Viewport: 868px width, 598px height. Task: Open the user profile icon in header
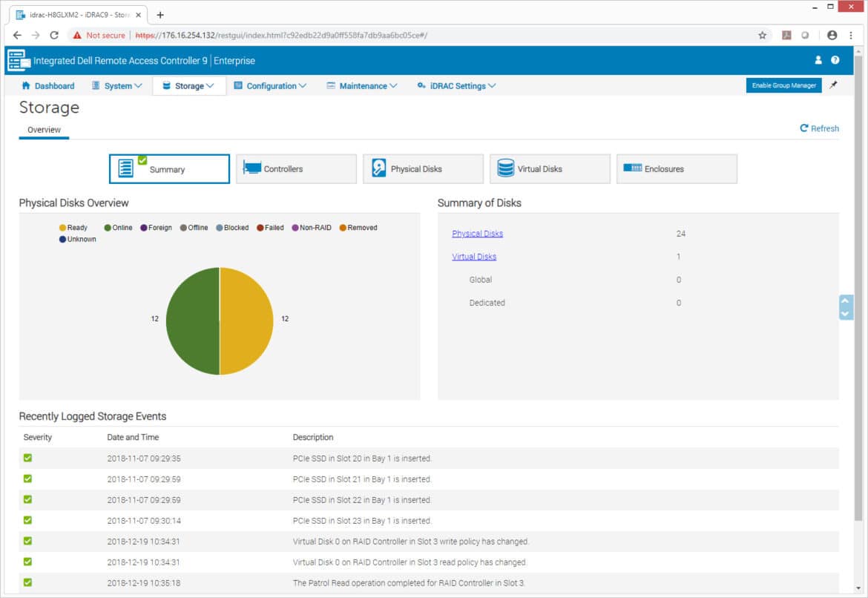click(818, 60)
